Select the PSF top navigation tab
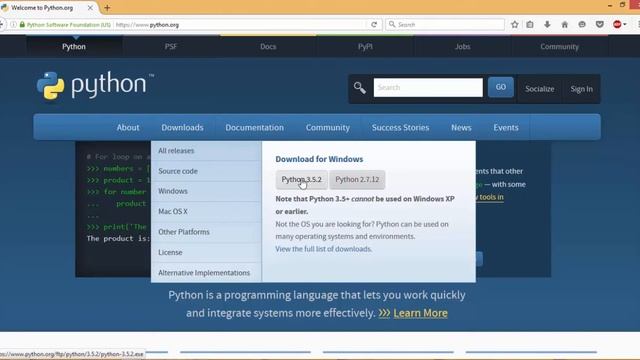 coord(171,47)
